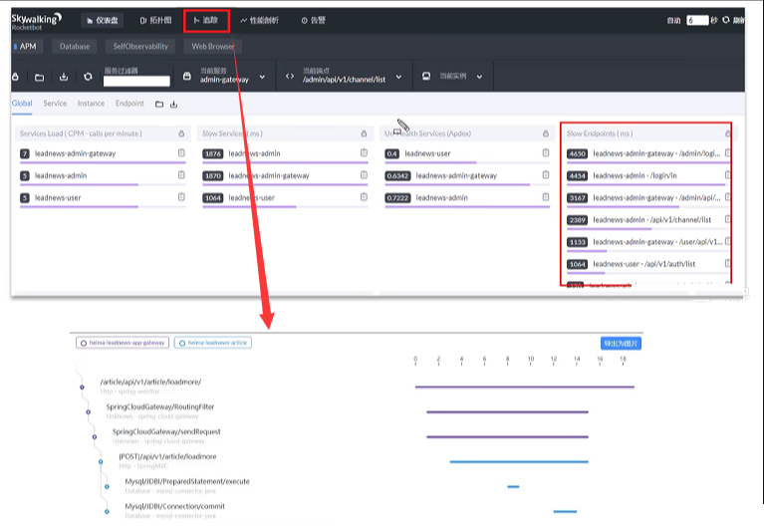The height and width of the screenshot is (532, 764).
Task: Copy leadnews-user row in Un-Health Services panel
Action: pos(546,153)
